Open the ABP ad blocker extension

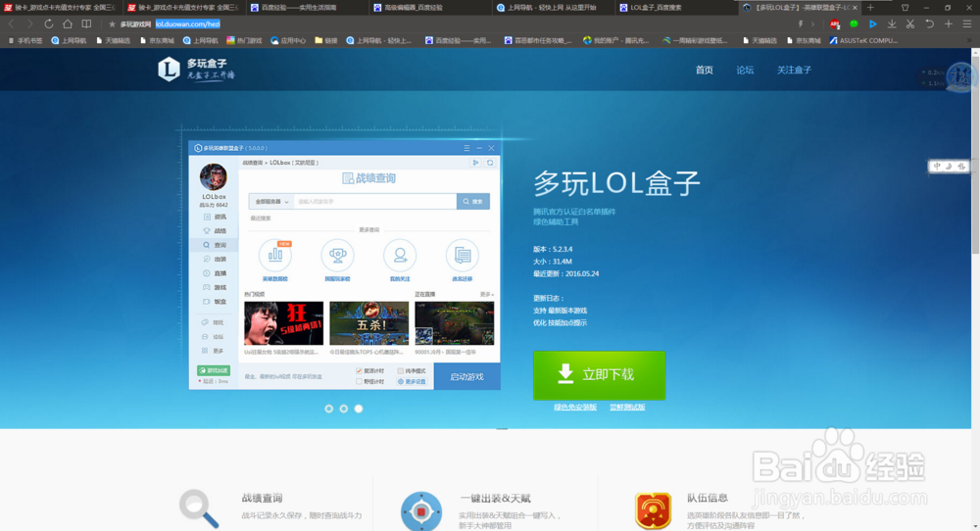pyautogui.click(x=835, y=24)
